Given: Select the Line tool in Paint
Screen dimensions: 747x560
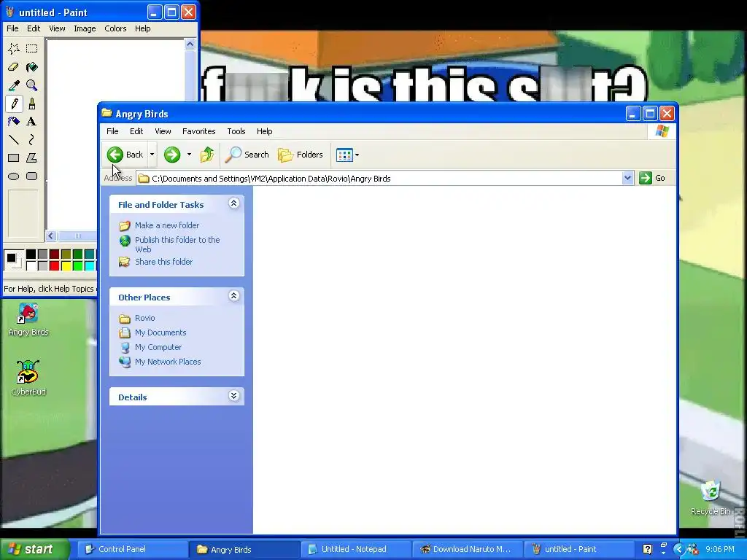Looking at the screenshot, I should (x=14, y=139).
